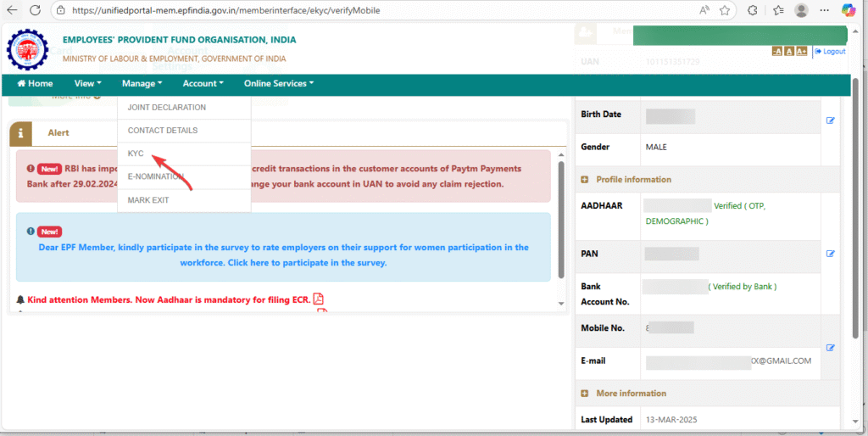868x436 pixels.
Task: Click the MALE gender value
Action: (656, 148)
